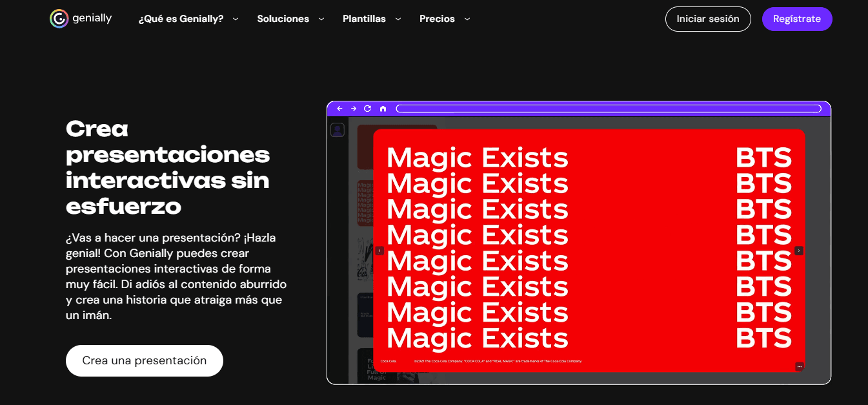
Task: Open the ¿Qué es Genially? menu
Action: pyautogui.click(x=181, y=19)
